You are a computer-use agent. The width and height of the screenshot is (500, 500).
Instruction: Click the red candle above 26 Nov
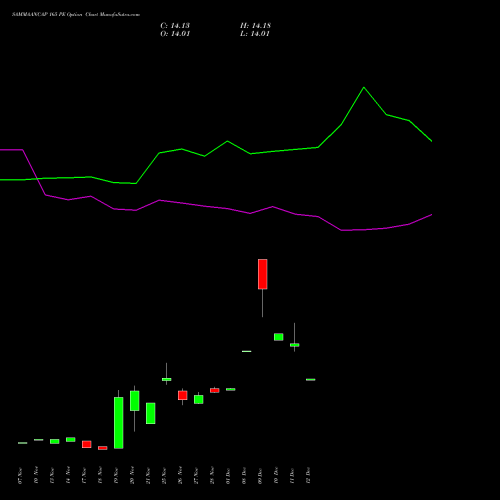click(x=183, y=395)
